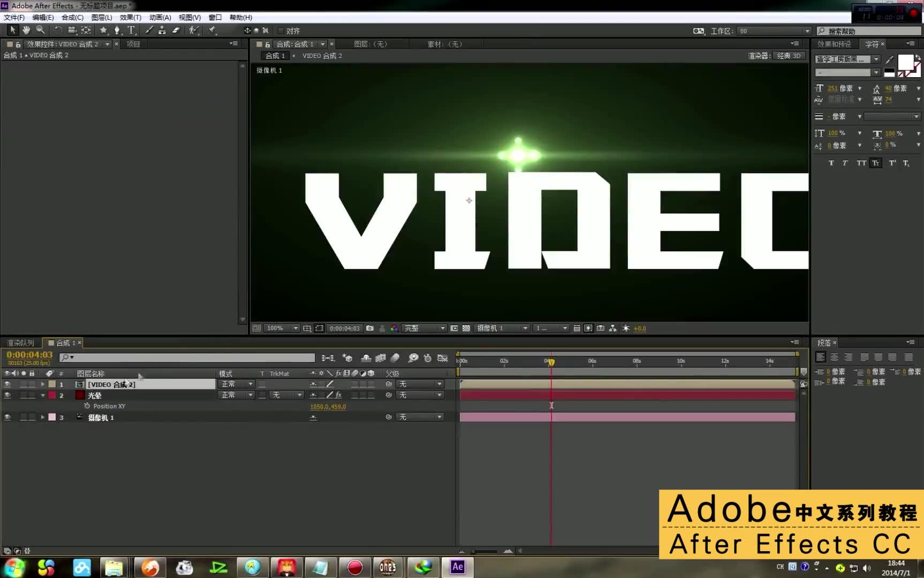Take a snapshot in the Composition panel
The image size is (924, 578).
(x=370, y=328)
